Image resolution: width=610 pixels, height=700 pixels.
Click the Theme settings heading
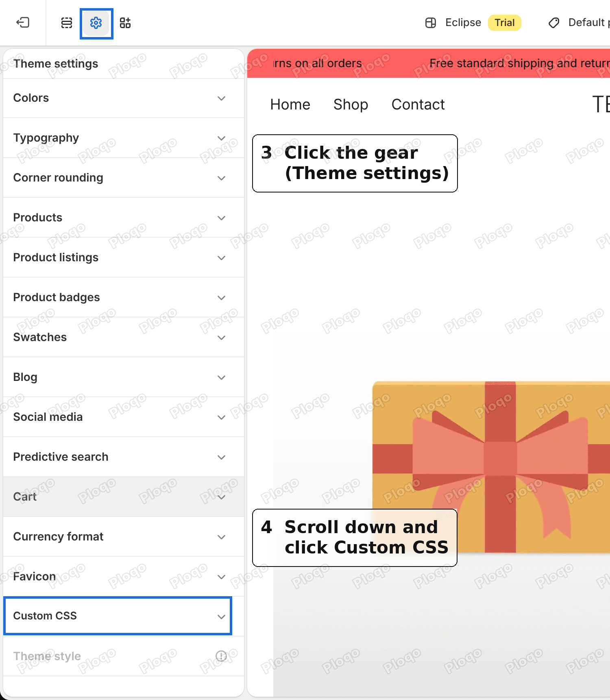pyautogui.click(x=56, y=63)
